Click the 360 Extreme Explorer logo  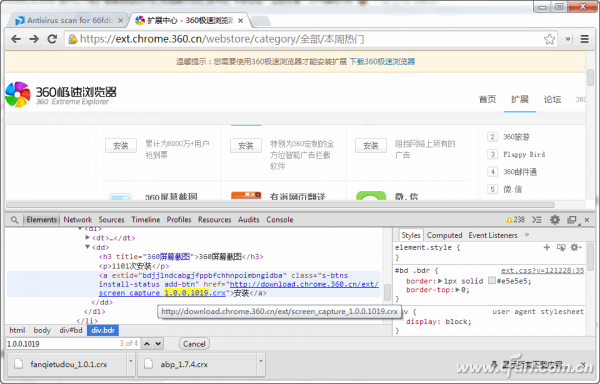click(x=61, y=94)
